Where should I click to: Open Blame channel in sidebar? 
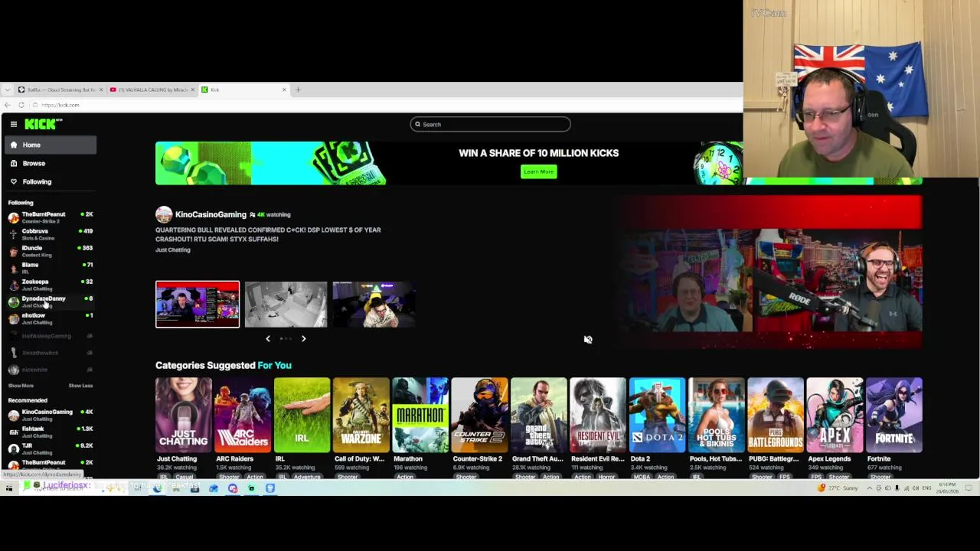50,268
